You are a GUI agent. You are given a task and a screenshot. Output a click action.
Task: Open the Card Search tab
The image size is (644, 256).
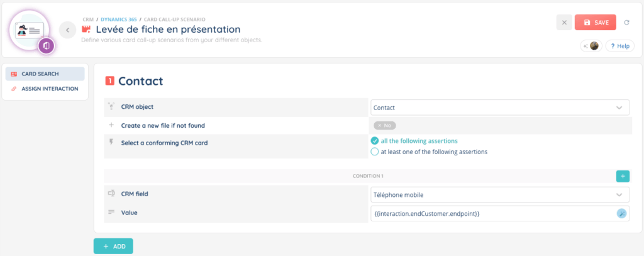(x=45, y=74)
